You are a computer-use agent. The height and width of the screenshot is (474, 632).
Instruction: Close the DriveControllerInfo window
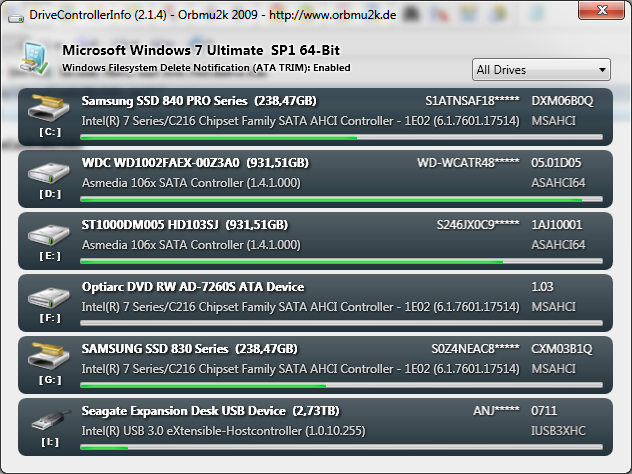601,10
